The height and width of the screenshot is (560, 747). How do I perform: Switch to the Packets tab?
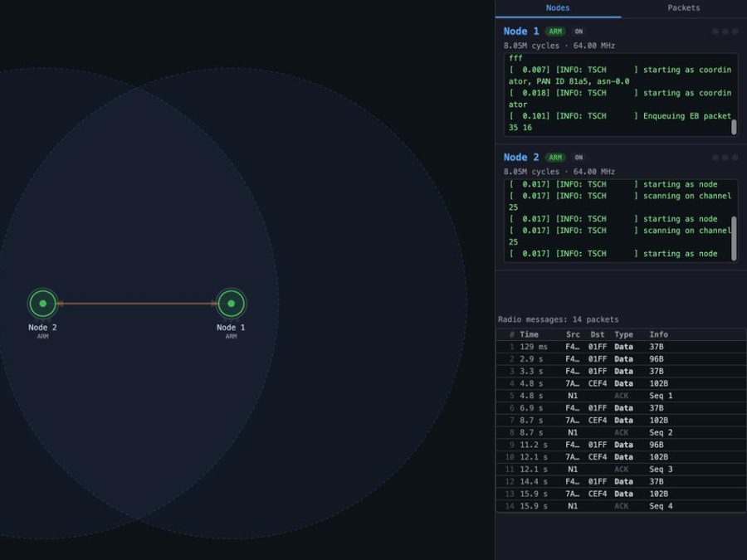[684, 8]
